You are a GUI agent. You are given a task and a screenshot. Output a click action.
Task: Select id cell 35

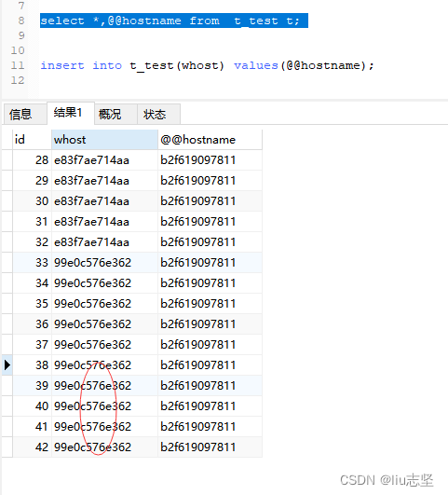(32, 304)
